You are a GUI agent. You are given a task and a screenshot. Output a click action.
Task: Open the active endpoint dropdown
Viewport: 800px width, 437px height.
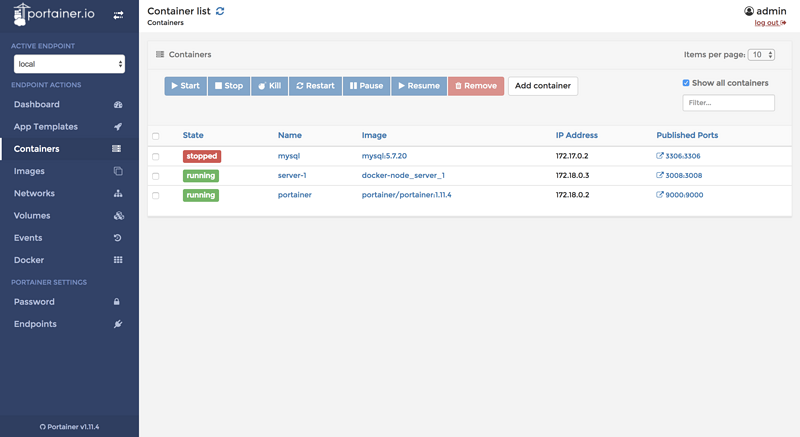tap(69, 64)
